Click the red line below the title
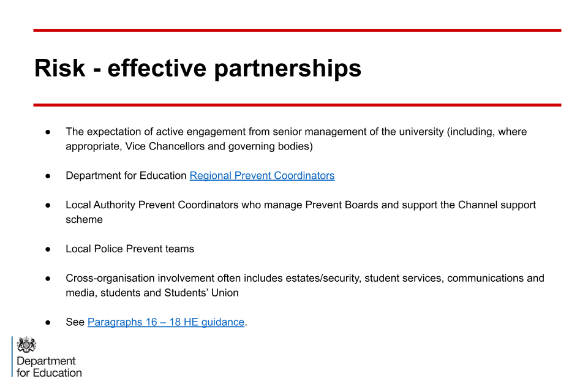 coord(297,105)
